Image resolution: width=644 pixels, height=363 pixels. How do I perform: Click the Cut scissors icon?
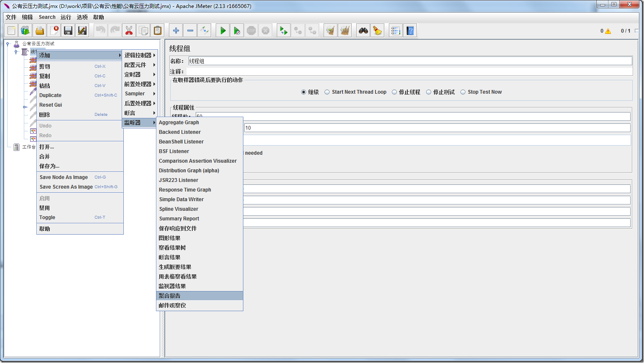(129, 31)
